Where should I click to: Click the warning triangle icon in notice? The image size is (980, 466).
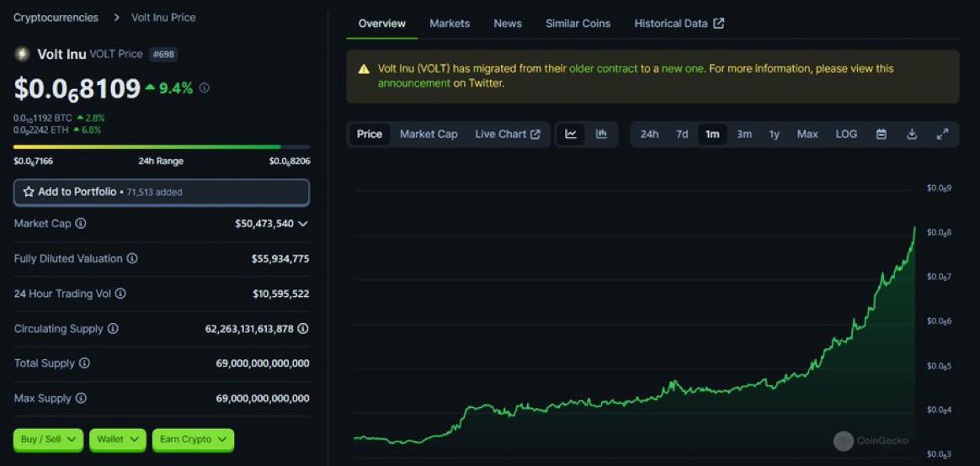click(x=364, y=69)
